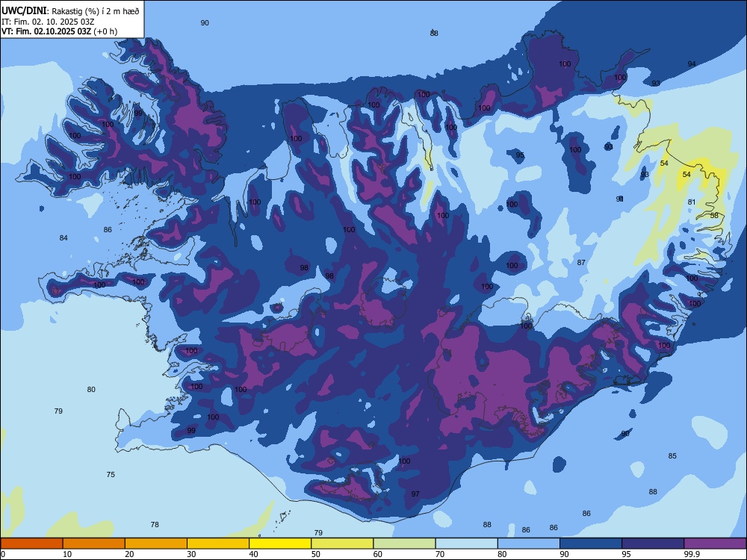
Task: Click the amber 30–40 legend swatch
Action: pyautogui.click(x=218, y=544)
